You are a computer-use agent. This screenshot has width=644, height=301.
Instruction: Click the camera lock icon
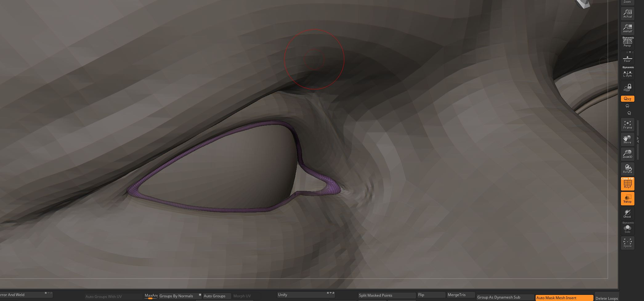coord(627,88)
